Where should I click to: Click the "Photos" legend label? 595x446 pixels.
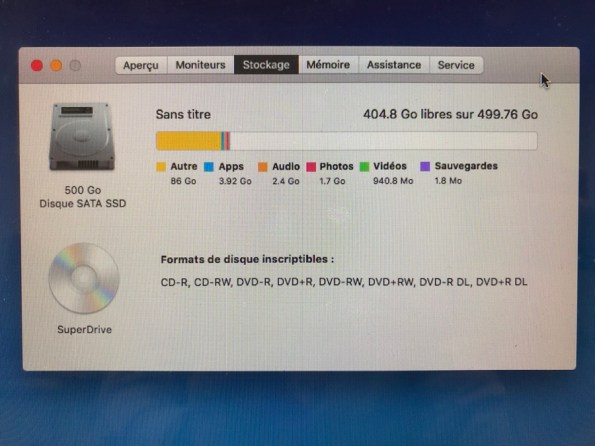click(x=336, y=166)
